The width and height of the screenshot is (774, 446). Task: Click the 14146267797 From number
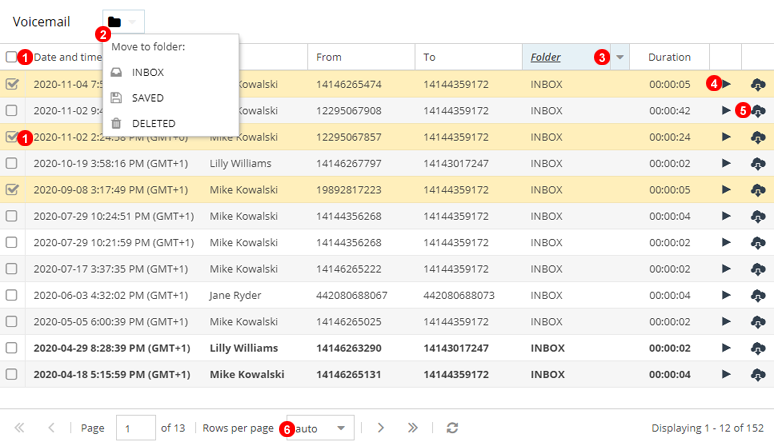349,163
